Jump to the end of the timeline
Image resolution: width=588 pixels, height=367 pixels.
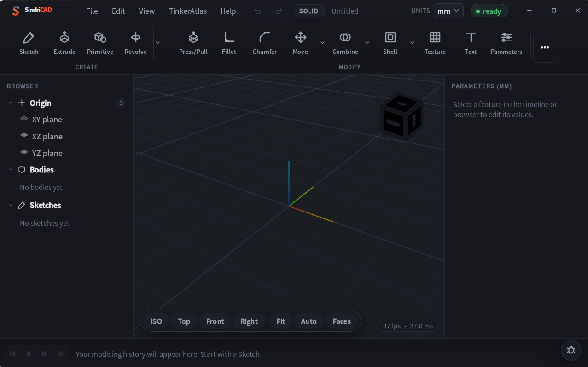click(60, 354)
